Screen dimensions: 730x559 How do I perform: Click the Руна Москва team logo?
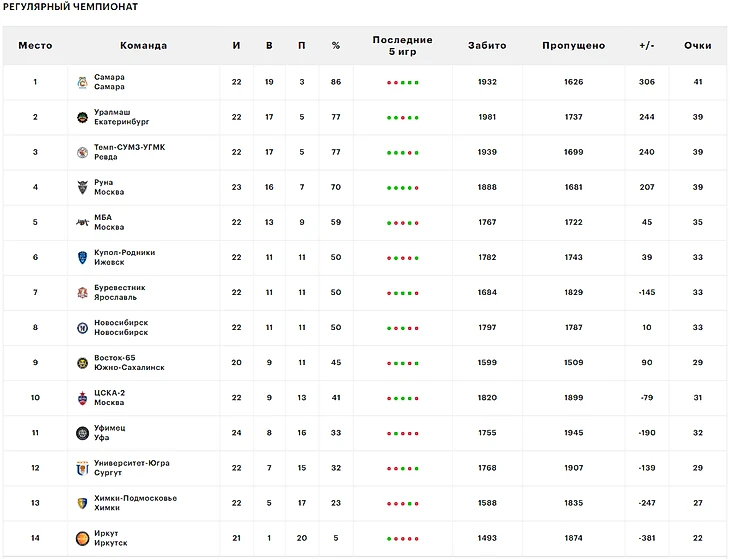click(83, 187)
